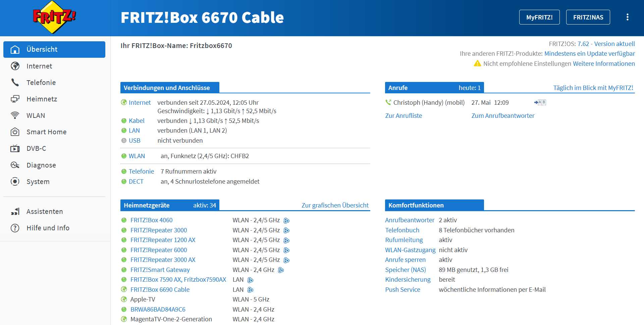The width and height of the screenshot is (644, 325).
Task: Open Smart Home via its sidebar icon
Action: [x=15, y=132]
